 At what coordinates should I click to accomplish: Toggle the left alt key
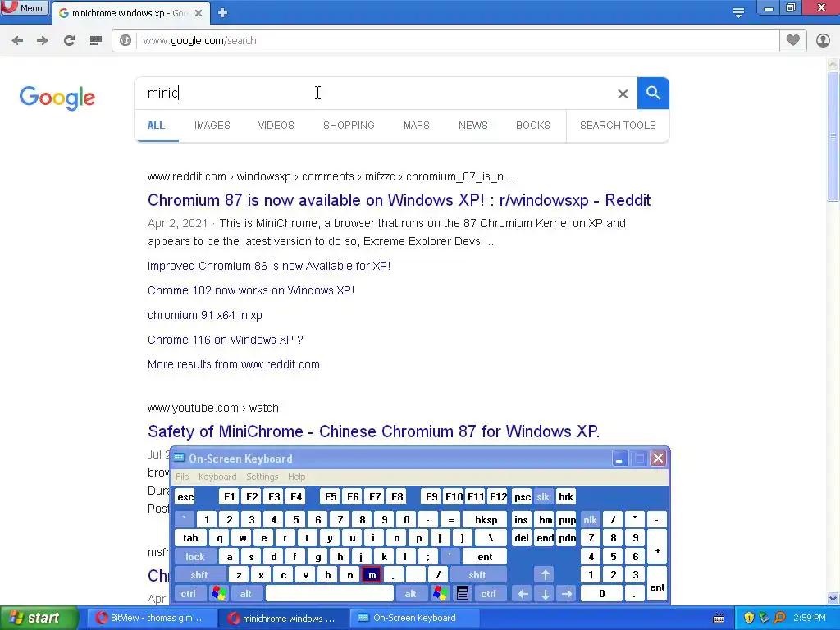[x=245, y=594]
